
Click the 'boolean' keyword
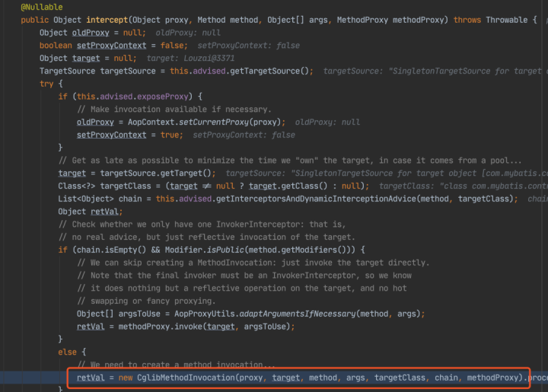pyautogui.click(x=56, y=46)
